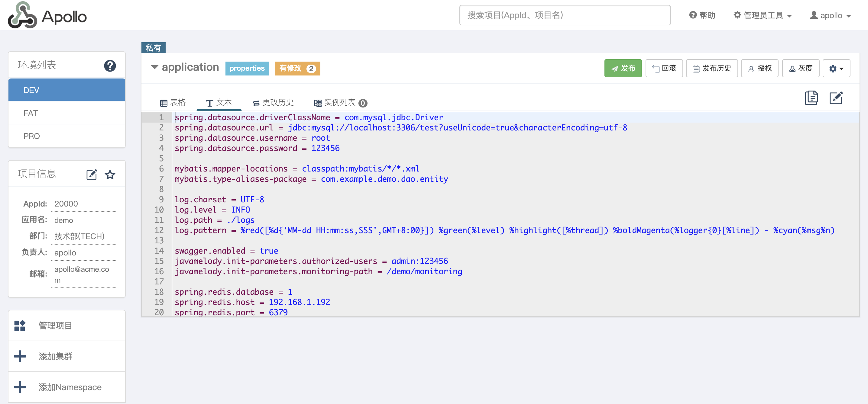Click the copy configuration text icon
This screenshot has width=868, height=404.
point(811,98)
